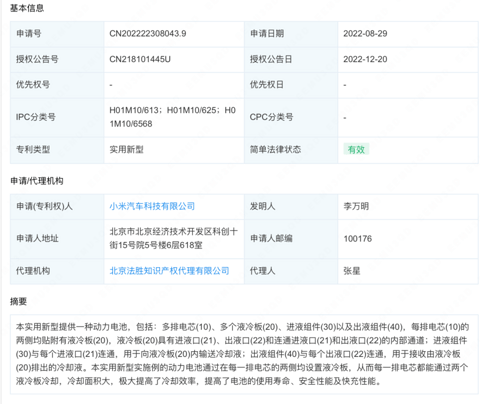Click the 简单法律状态 label cell
This screenshot has width=480, height=404.
click(x=291, y=150)
